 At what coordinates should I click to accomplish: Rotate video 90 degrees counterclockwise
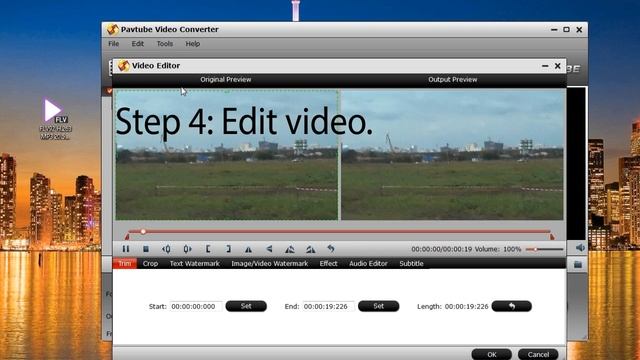[x=290, y=249]
